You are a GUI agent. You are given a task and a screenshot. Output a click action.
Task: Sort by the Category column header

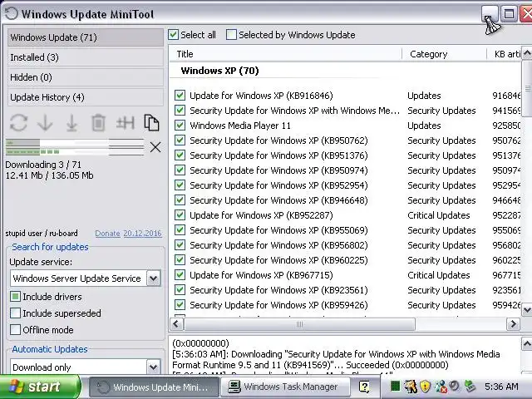tap(444, 54)
